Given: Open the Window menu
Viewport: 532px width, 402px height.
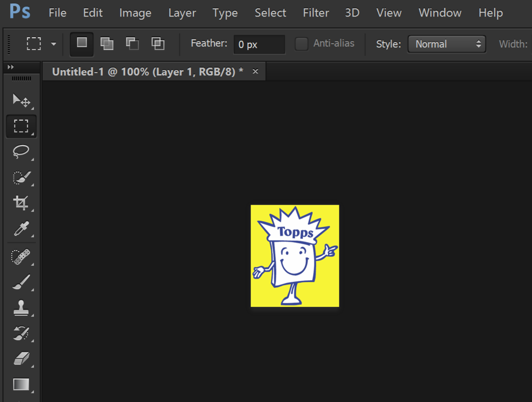Looking at the screenshot, I should (440, 13).
